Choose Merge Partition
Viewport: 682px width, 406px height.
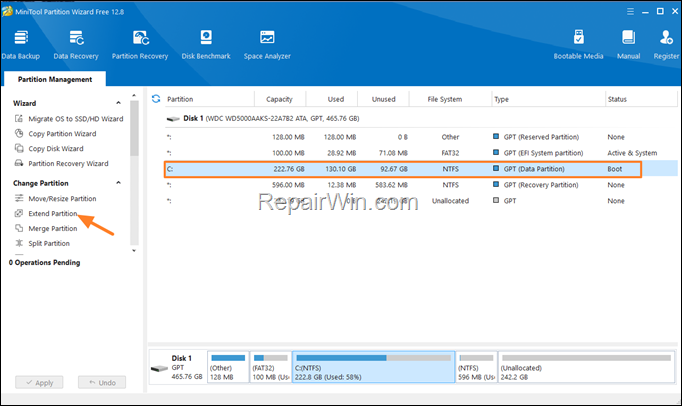point(53,228)
